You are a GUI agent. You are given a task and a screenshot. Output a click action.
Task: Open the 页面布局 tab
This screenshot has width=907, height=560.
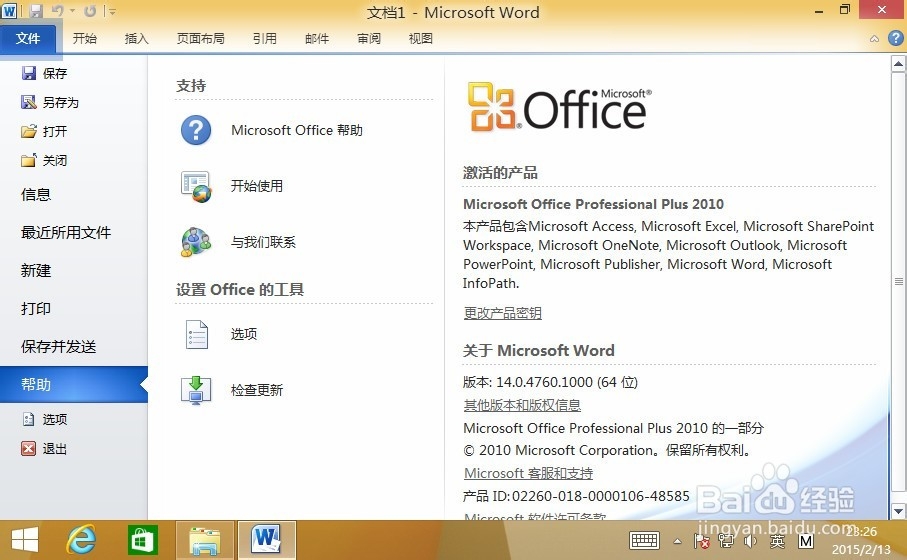point(200,39)
